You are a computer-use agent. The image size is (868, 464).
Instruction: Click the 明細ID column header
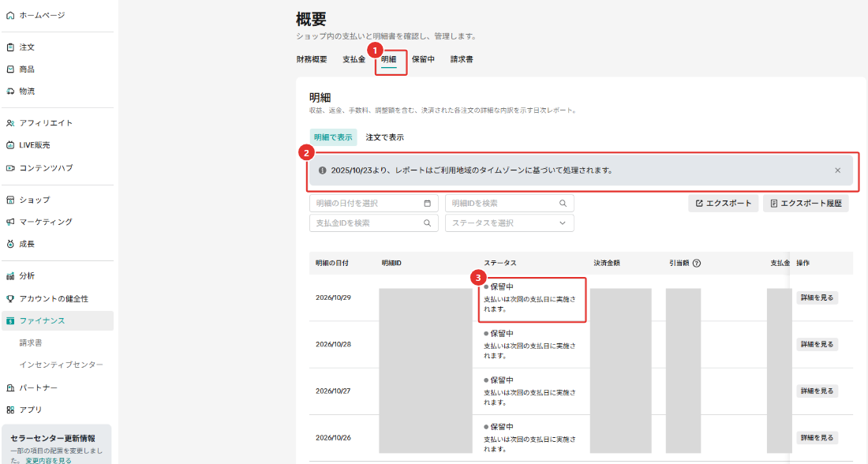(391, 263)
